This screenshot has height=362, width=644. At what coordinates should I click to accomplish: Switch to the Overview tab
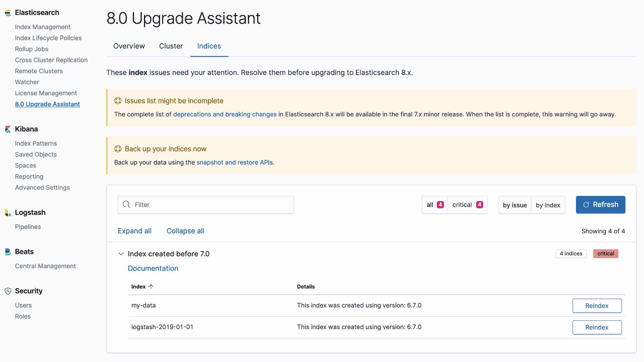tap(129, 46)
